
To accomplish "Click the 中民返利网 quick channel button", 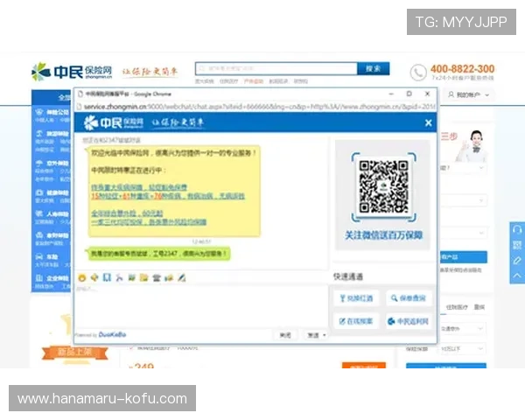I will pyautogui.click(x=408, y=321).
